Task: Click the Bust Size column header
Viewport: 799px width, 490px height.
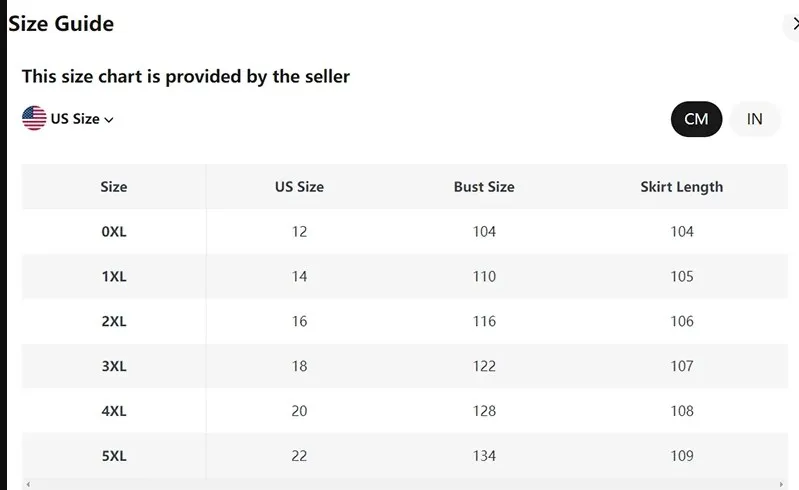Action: point(484,186)
